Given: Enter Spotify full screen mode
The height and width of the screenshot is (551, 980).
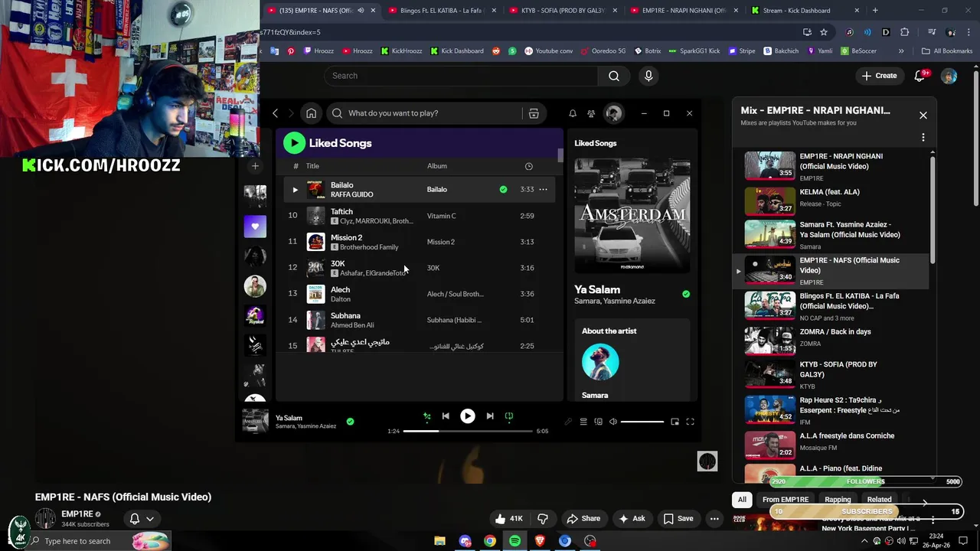Looking at the screenshot, I should tap(690, 422).
